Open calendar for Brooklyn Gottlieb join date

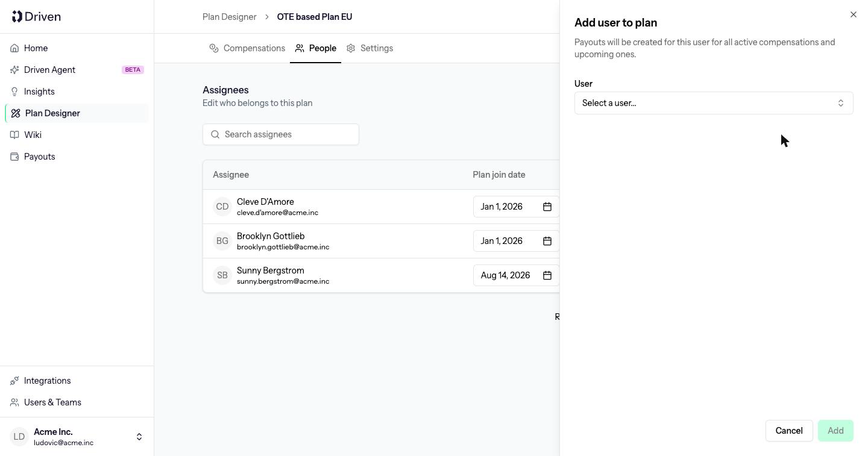547,241
